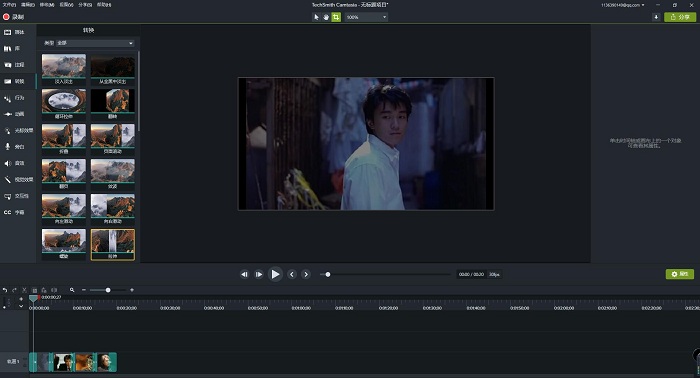Image resolution: width=700 pixels, height=378 pixels.
Task: Open the Help (帮助) menu
Action: point(104,4)
